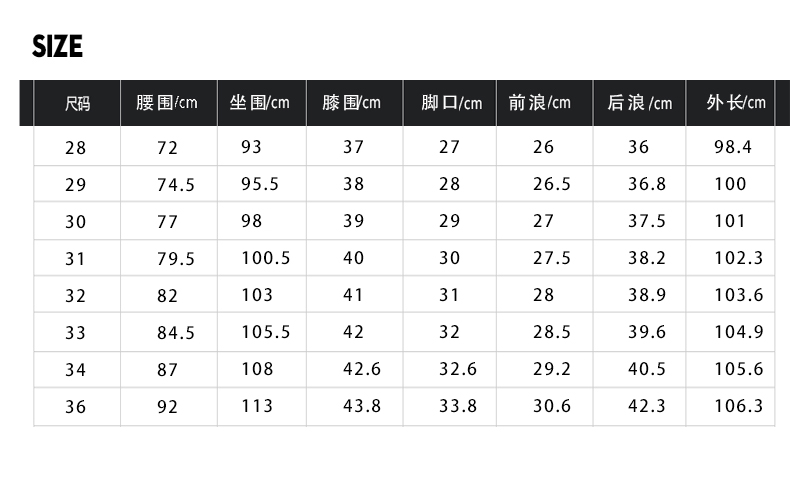Viewport: 790px width, 486px height.
Task: Select the 后浪/cm column header
Action: click(639, 103)
